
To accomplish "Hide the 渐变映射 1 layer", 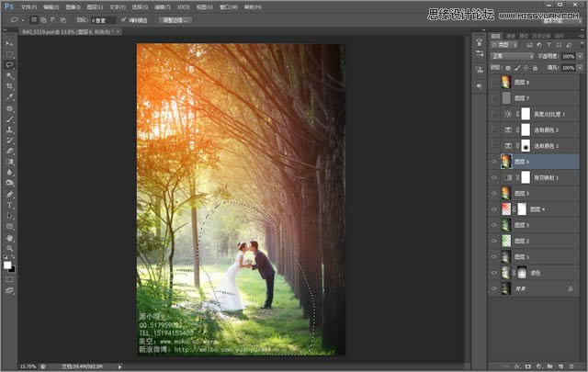I will [494, 177].
